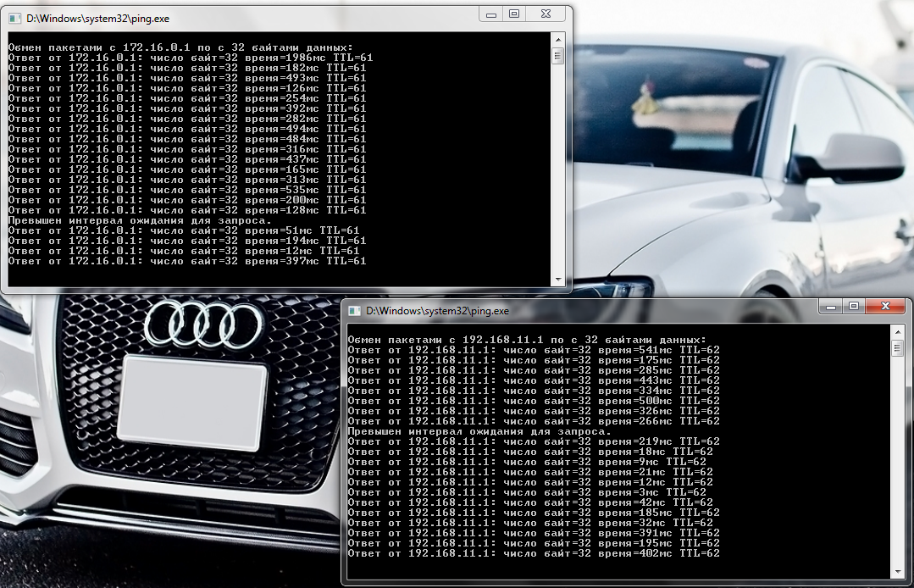Click the reply line with время=392мс
Viewport: 914px width, 588px height.
click(x=187, y=108)
